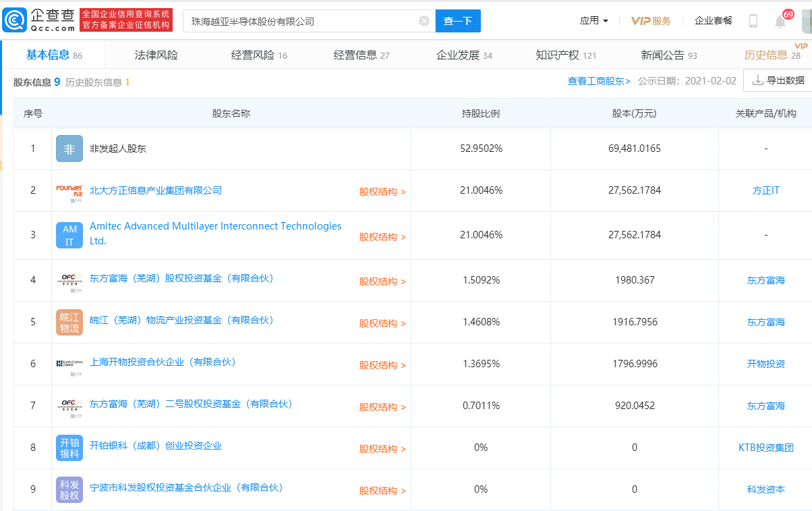Viewport: 812px width, 511px height.
Task: Switch to the 基本信息 tab
Action: pos(54,55)
